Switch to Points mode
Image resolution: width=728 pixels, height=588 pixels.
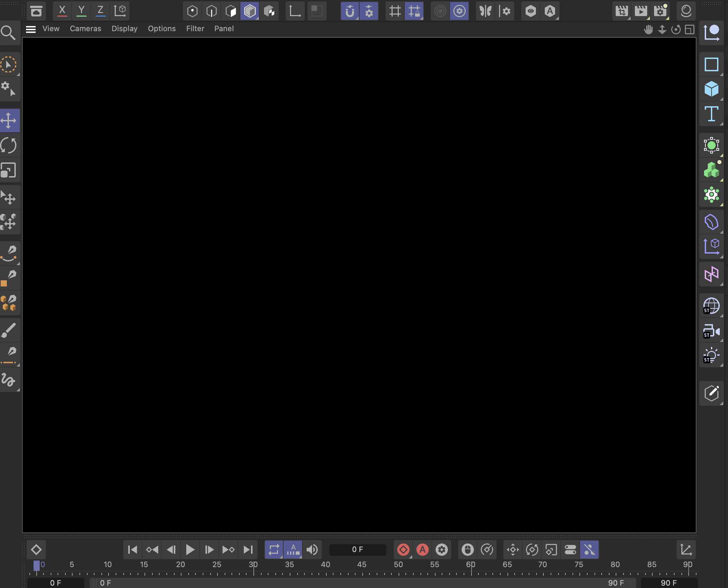tap(192, 11)
